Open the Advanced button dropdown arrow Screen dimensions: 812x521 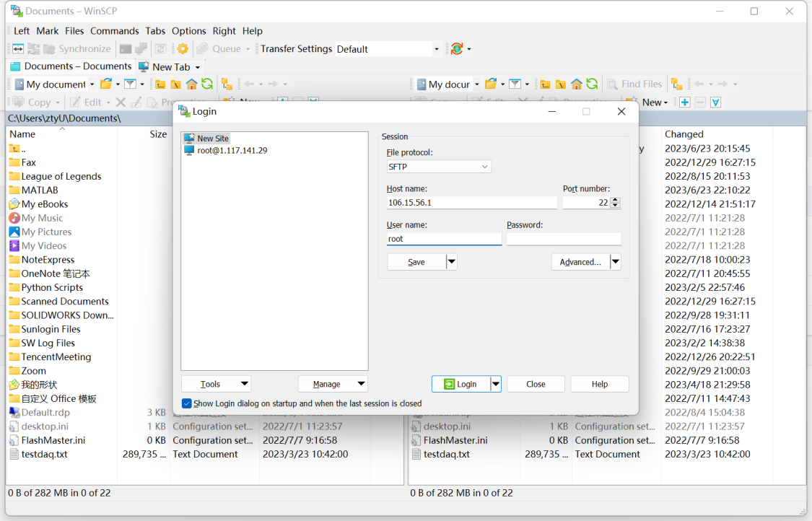[x=615, y=262]
